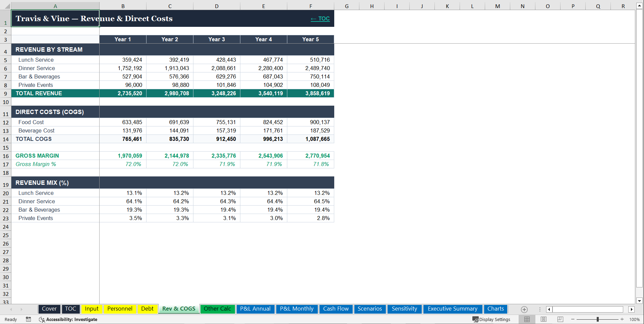This screenshot has width=644, height=324.
Task: Add a new sheet
Action: pyautogui.click(x=524, y=309)
